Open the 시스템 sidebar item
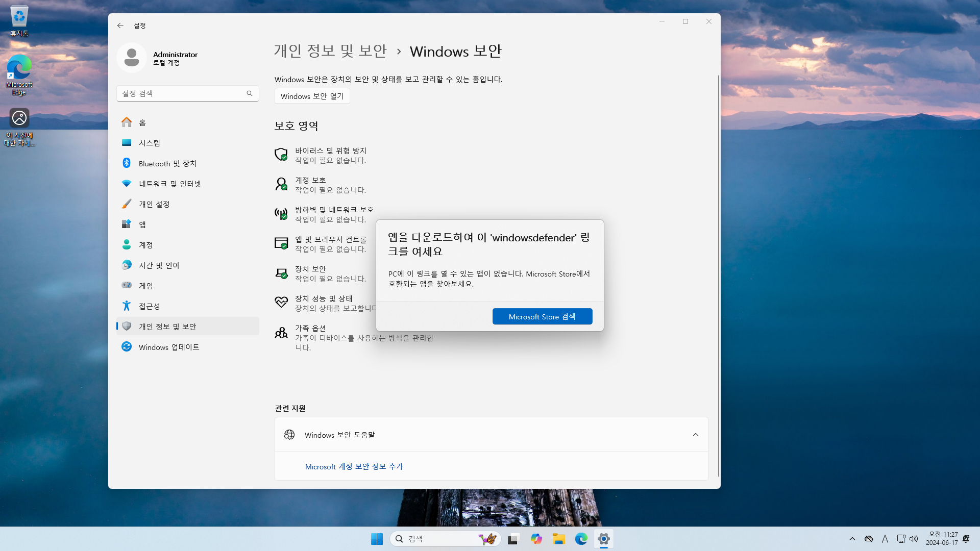Viewport: 980px width, 551px height. click(188, 143)
